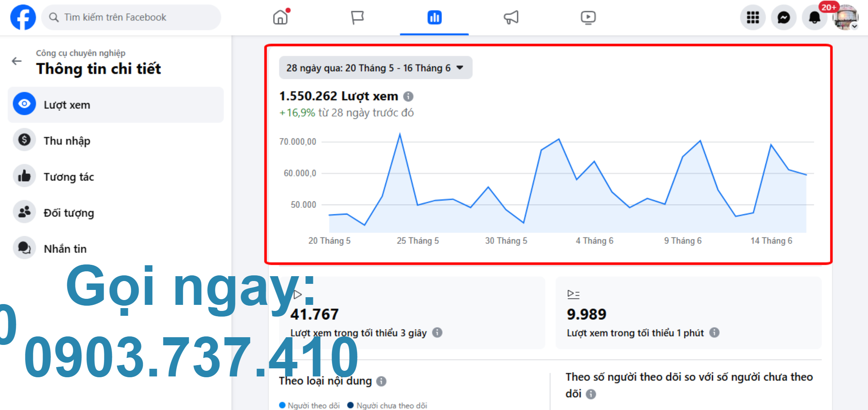Open Messenger from the top bar
This screenshot has width=868, height=410.
tap(784, 17)
